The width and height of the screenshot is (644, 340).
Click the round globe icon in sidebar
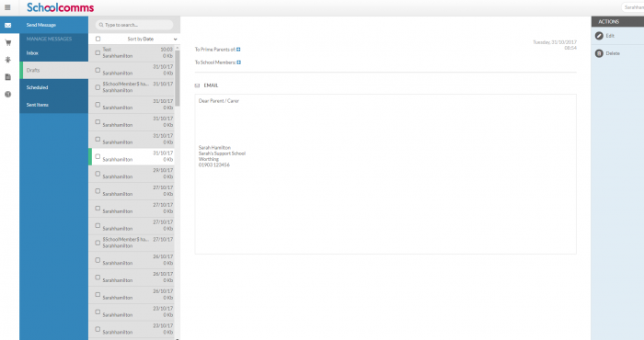[7, 95]
